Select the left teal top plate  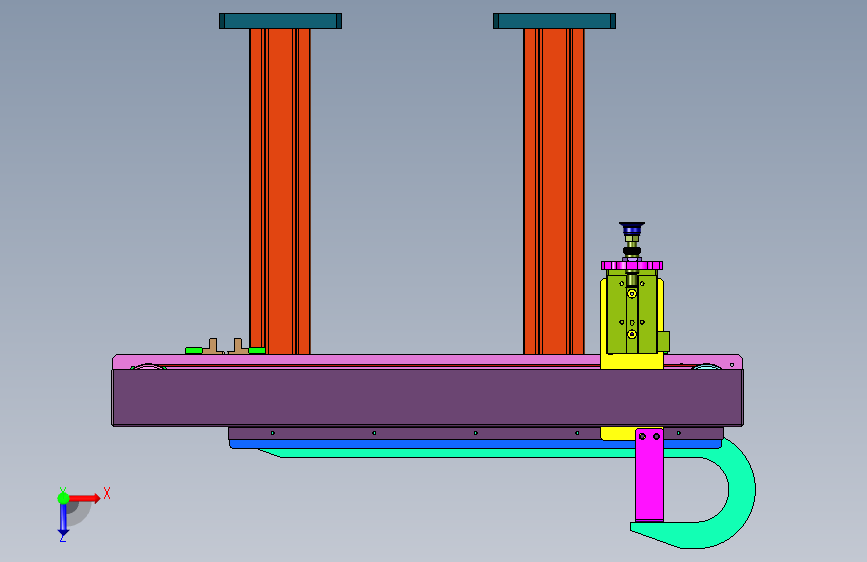coord(280,21)
